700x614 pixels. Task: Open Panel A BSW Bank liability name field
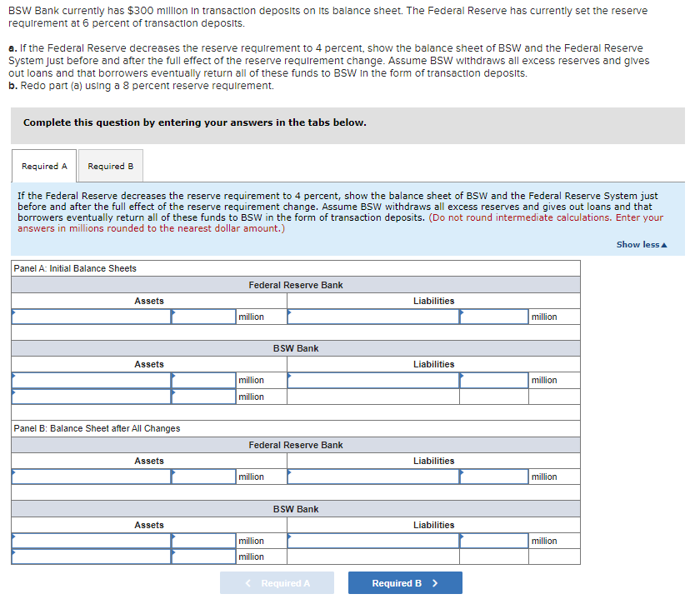coord(373,380)
